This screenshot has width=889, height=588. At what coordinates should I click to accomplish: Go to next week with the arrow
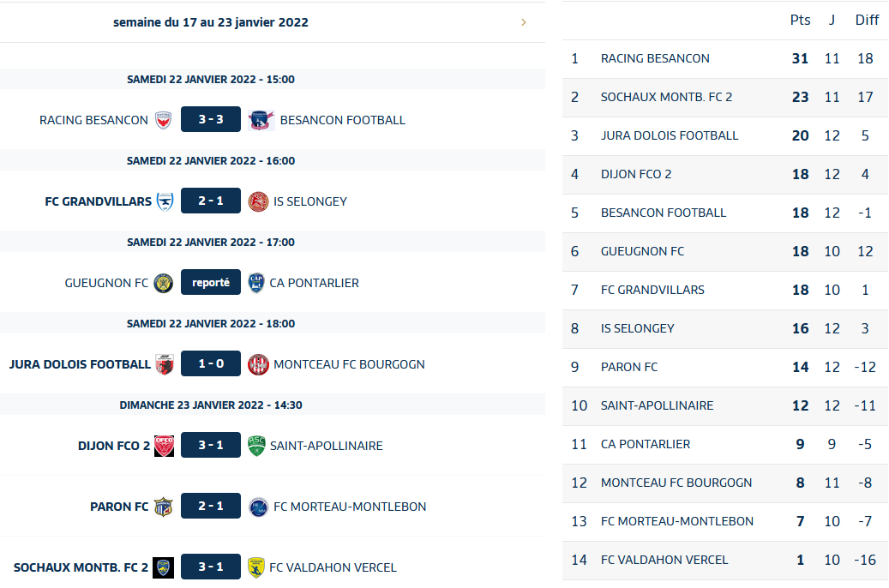click(524, 22)
